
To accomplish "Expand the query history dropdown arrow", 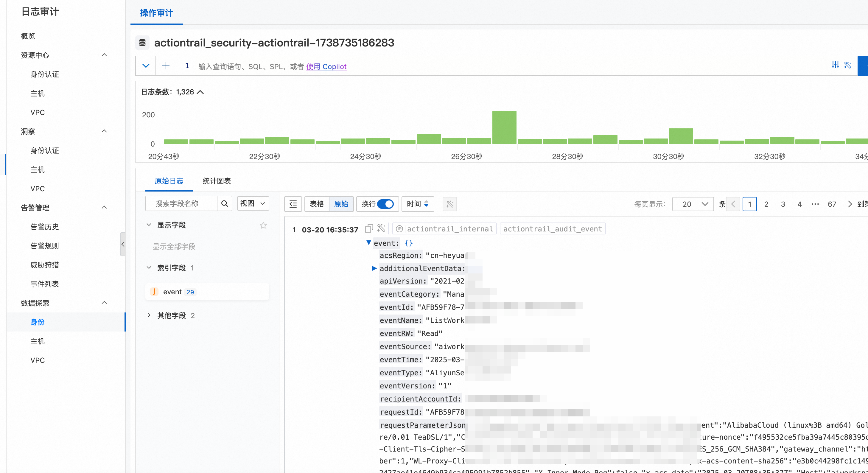I will click(146, 66).
